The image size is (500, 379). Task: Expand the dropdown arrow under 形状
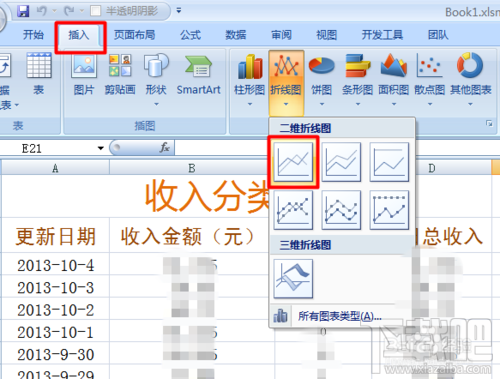pos(156,104)
